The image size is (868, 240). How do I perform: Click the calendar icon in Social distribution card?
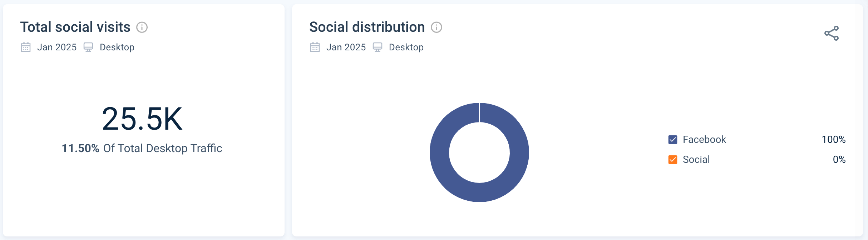(315, 47)
